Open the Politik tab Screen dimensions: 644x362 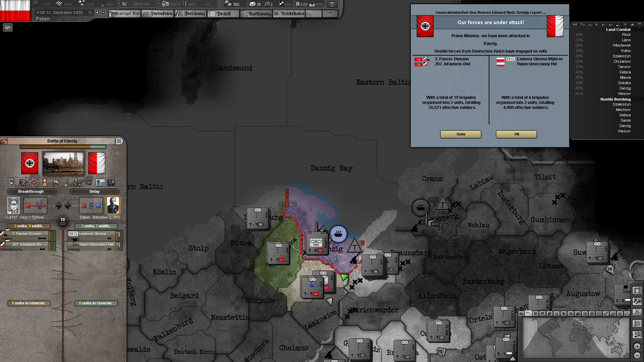223,13
